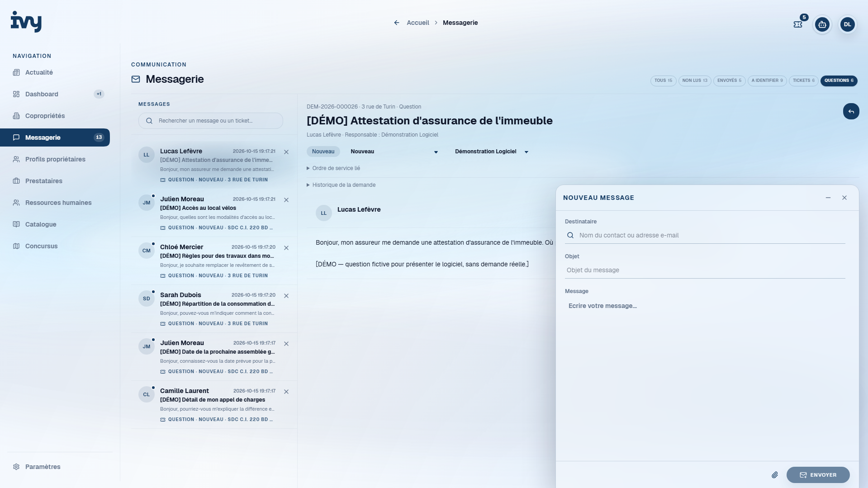Screen dimensions: 868x488
Task: Open Copropriétés in navigation
Action: 55,116
